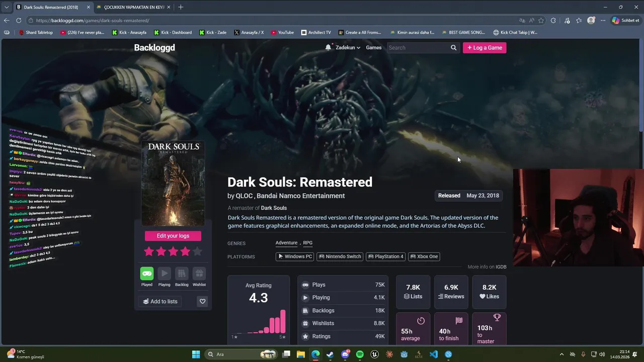Click the Log a Game button

pyautogui.click(x=485, y=48)
